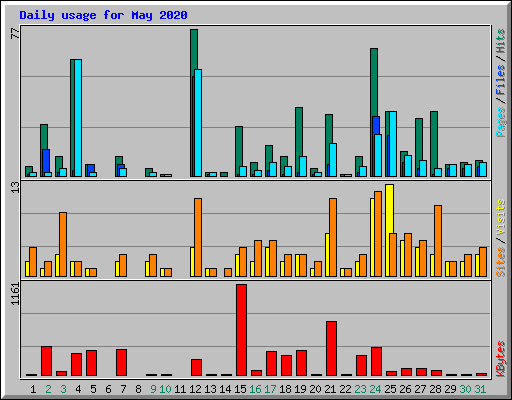
Task: Select day 5 on the x-axis
Action: pos(93,389)
